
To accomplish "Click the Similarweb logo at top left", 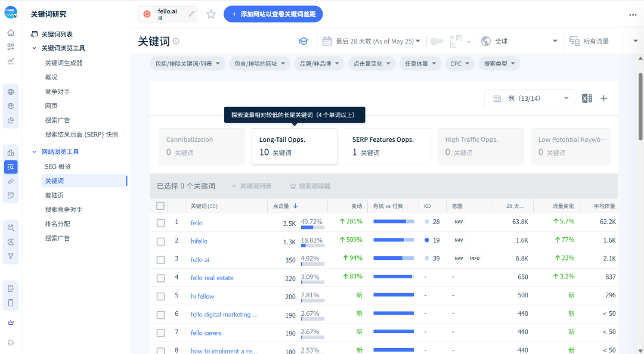I will (11, 13).
